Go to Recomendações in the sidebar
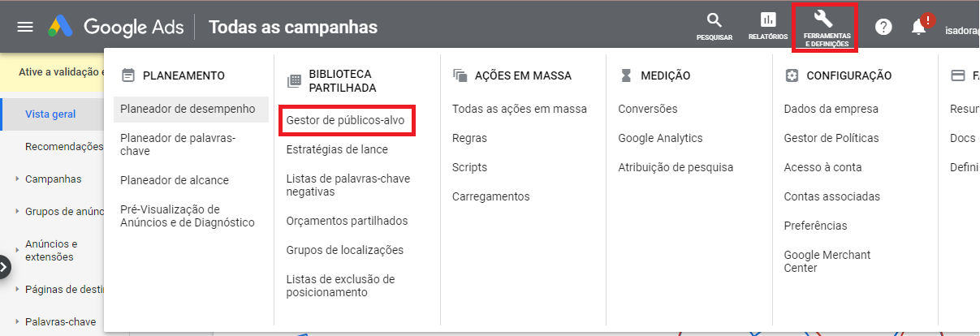 coord(64,146)
